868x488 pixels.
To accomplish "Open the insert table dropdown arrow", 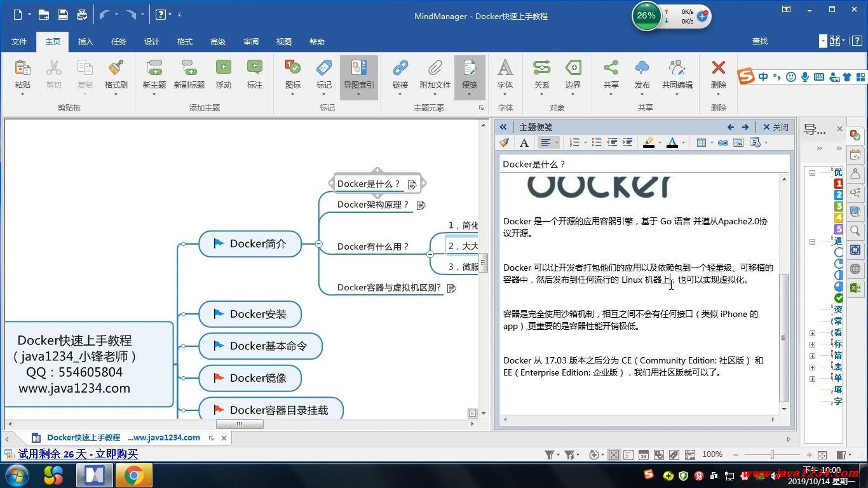I will pos(711,143).
